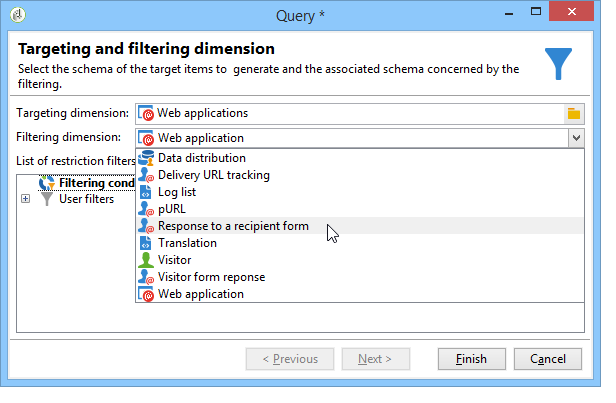
Task: Click the Data distribution database icon
Action: (146, 158)
